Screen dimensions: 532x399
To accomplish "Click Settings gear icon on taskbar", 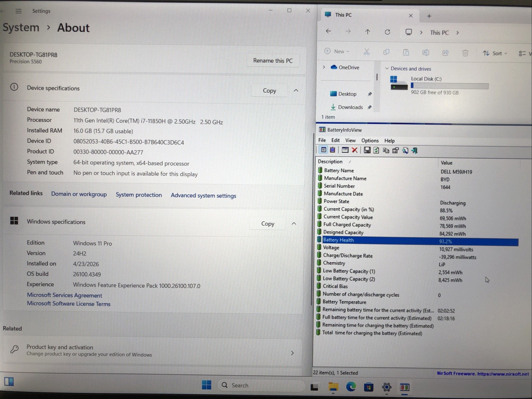I will click(x=386, y=387).
